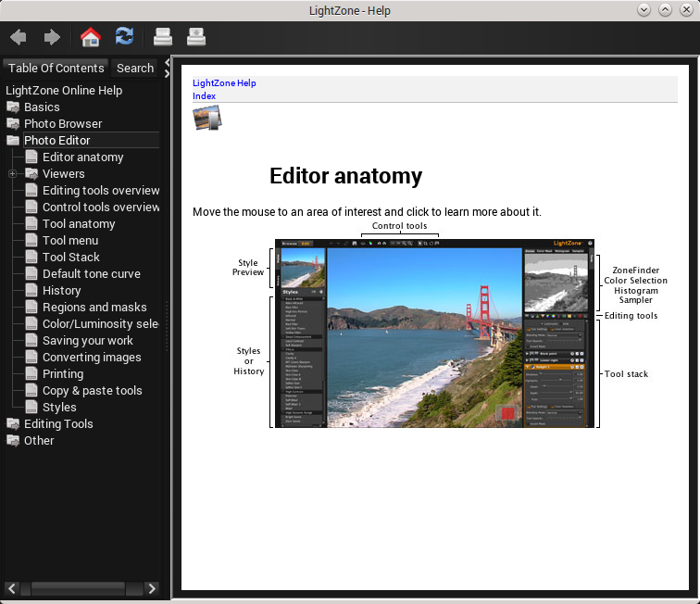Viewport: 700px width, 604px height.
Task: Open the Regions and masks topic
Action: (x=94, y=308)
